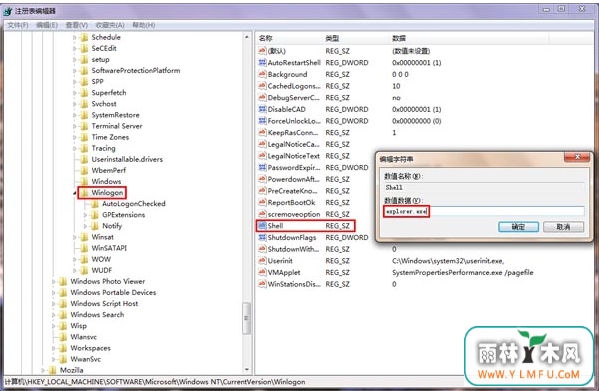Collapse the Winlogon tree node
Viewport: 599px width, 391px height.
pos(74,193)
